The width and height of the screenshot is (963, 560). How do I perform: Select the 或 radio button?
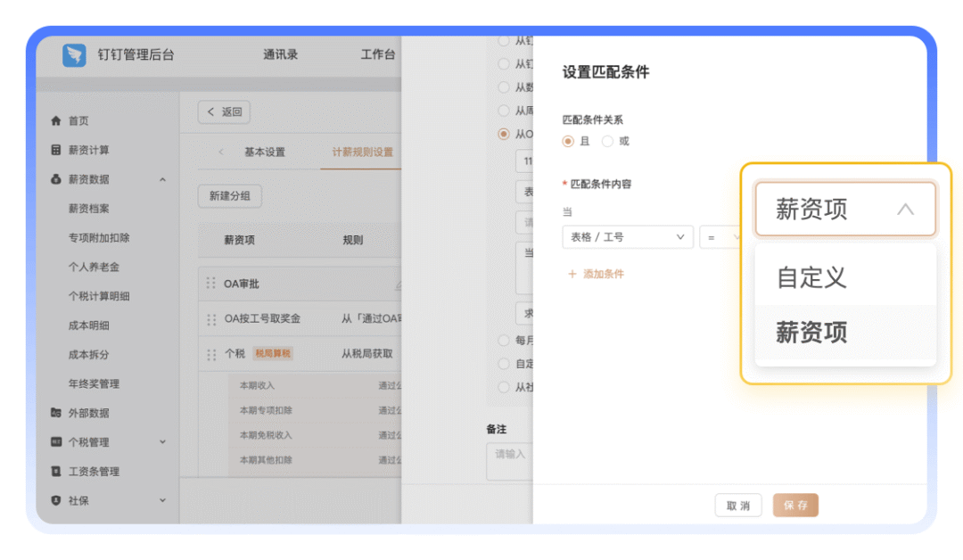(x=608, y=141)
